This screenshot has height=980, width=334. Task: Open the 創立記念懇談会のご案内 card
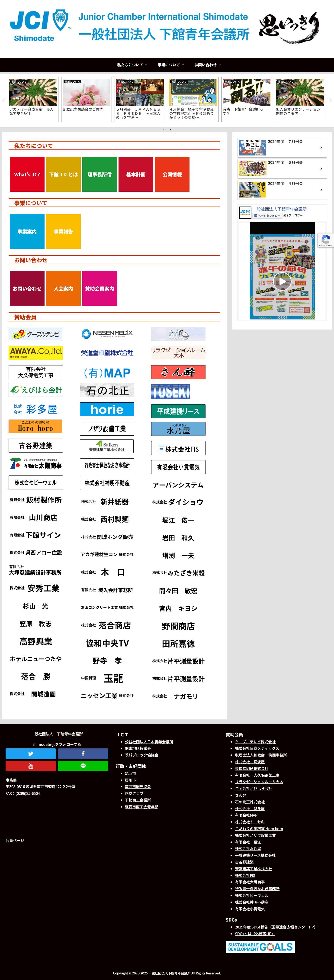click(86, 100)
